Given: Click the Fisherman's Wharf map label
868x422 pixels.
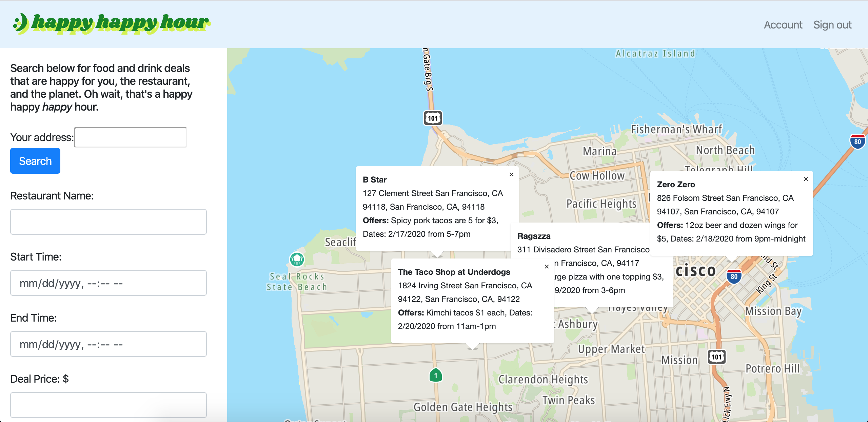Looking at the screenshot, I should coord(676,129).
